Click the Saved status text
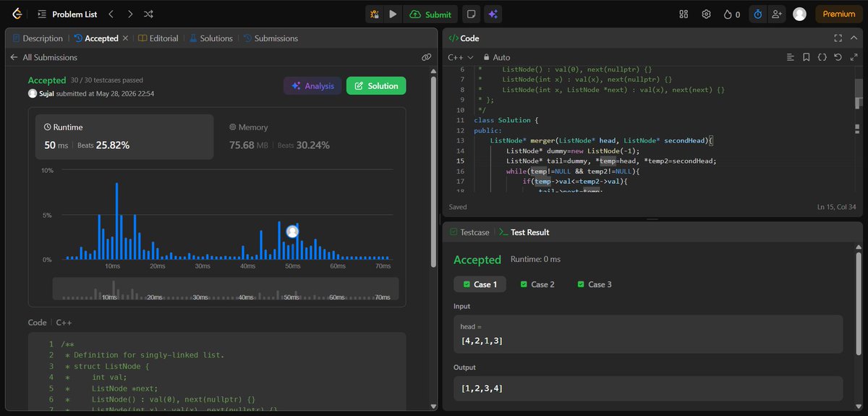 click(x=458, y=207)
